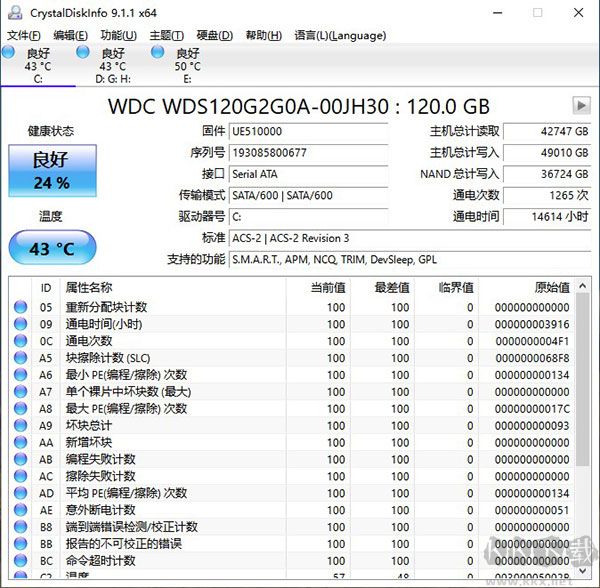Click the transfer mode field SATA/600 | SATA/600

coord(308,195)
